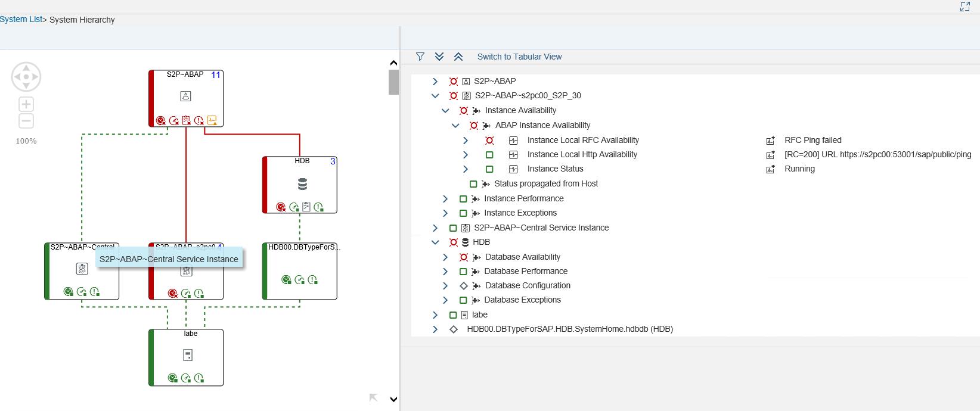Expand Database Performance row
Image resolution: width=980 pixels, height=411 pixels.
pos(445,271)
